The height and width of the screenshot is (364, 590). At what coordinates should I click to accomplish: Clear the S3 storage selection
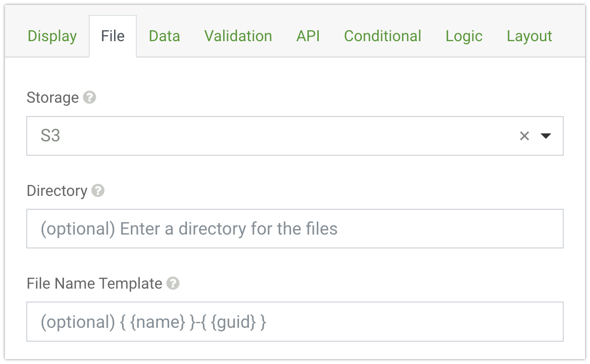[524, 136]
